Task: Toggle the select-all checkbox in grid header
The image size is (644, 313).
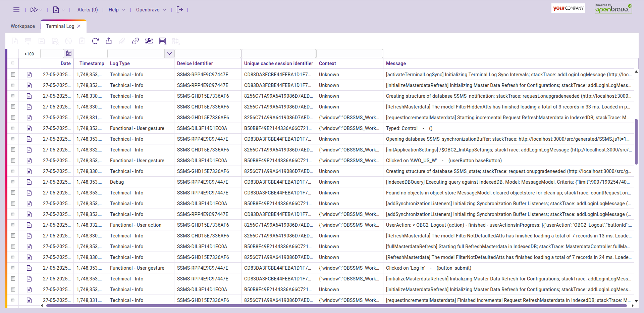Action: 13,63
